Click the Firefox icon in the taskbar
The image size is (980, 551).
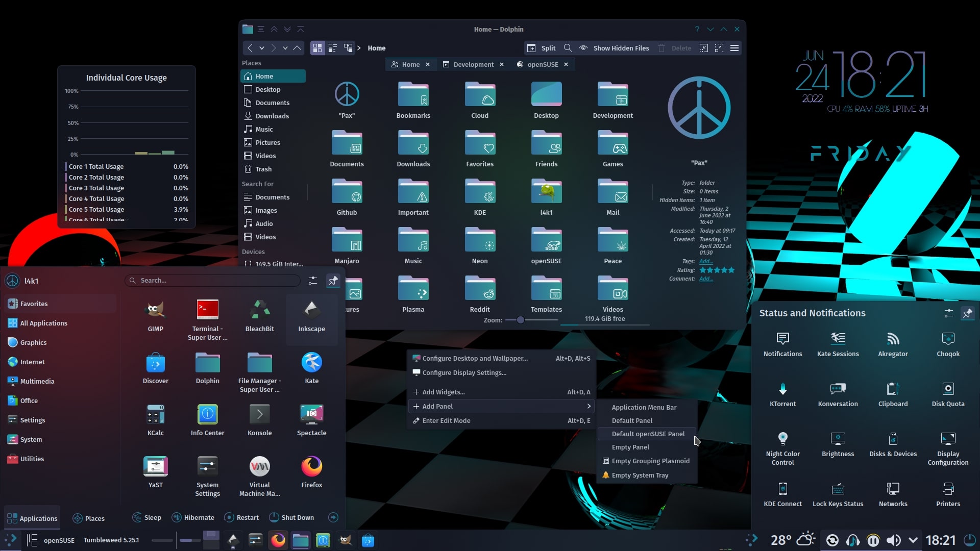pyautogui.click(x=278, y=540)
